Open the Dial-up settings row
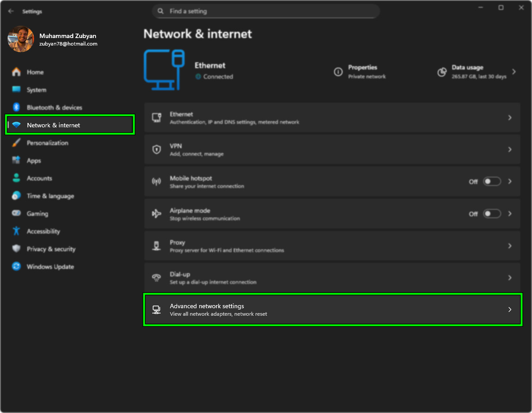The width and height of the screenshot is (532, 413). (332, 278)
